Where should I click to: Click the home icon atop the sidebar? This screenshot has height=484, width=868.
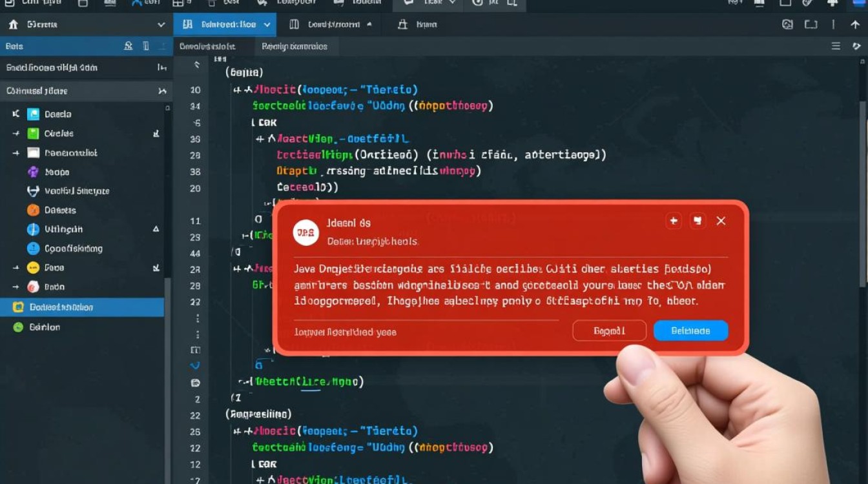coord(13,25)
